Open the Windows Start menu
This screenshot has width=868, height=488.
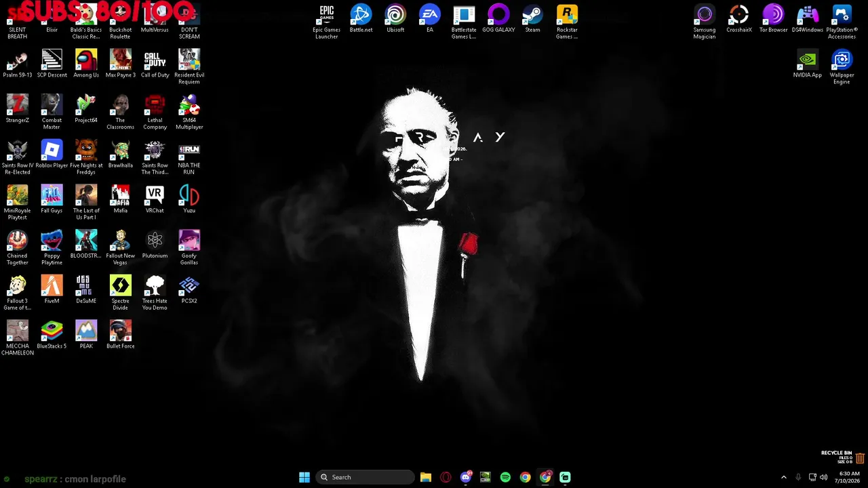click(304, 477)
